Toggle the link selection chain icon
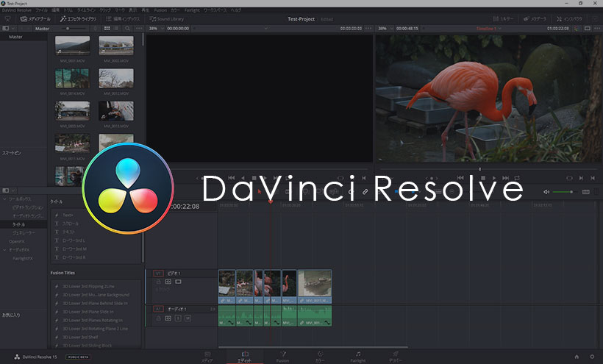This screenshot has height=364, width=603. pyautogui.click(x=365, y=191)
